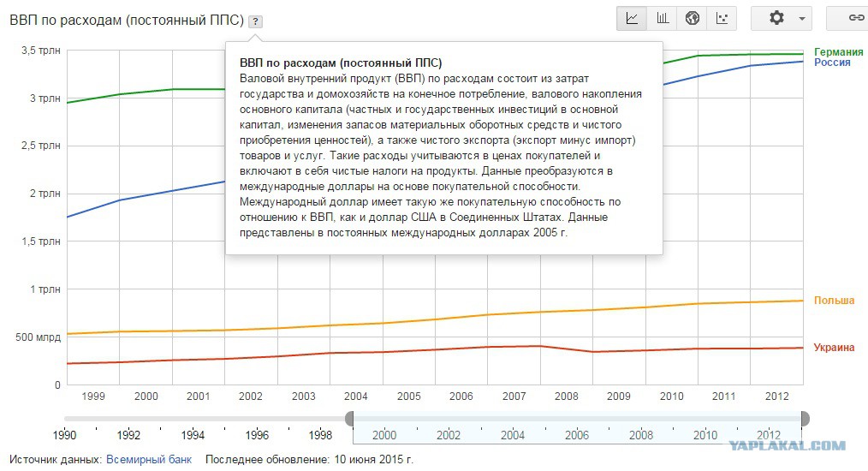Click the chart title ВВП по расходам
The height and width of the screenshot is (471, 868).
pyautogui.click(x=127, y=21)
